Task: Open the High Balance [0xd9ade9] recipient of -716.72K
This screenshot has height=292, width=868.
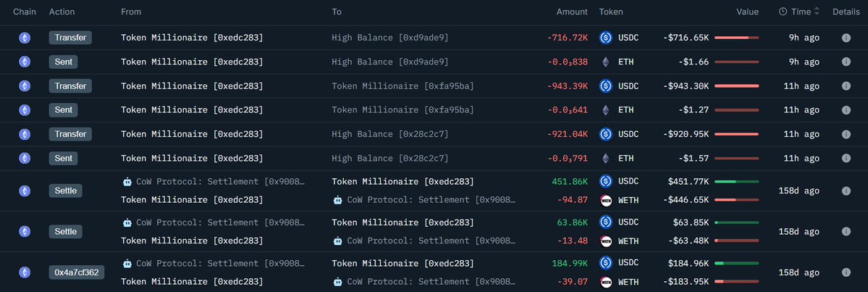Action: [389, 38]
